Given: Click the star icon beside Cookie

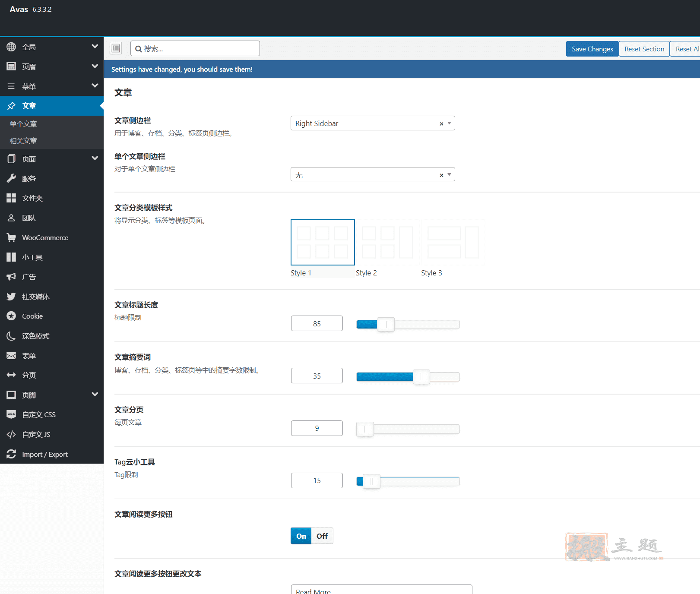Looking at the screenshot, I should point(11,316).
